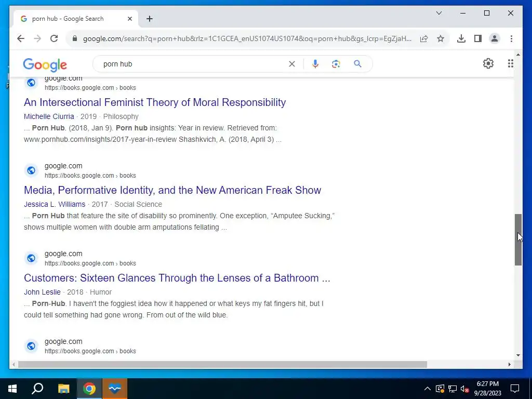The width and height of the screenshot is (532, 399).
Task: Click globe icon of bottom google.com result
Action: pos(31,346)
